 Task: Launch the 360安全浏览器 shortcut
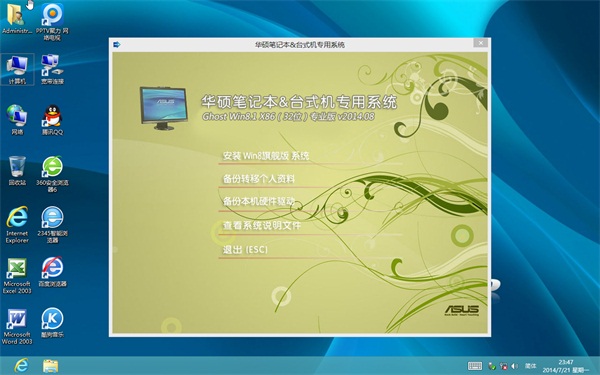click(52, 174)
